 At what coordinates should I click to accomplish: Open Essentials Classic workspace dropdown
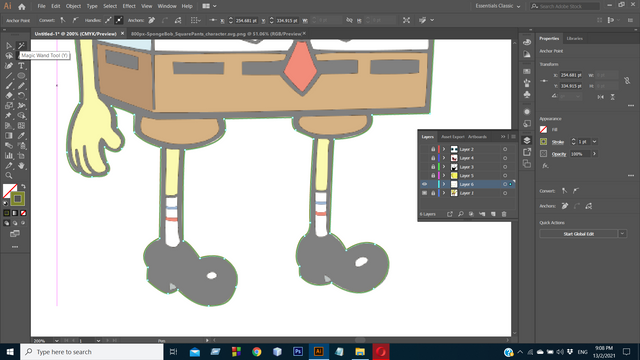click(x=498, y=6)
